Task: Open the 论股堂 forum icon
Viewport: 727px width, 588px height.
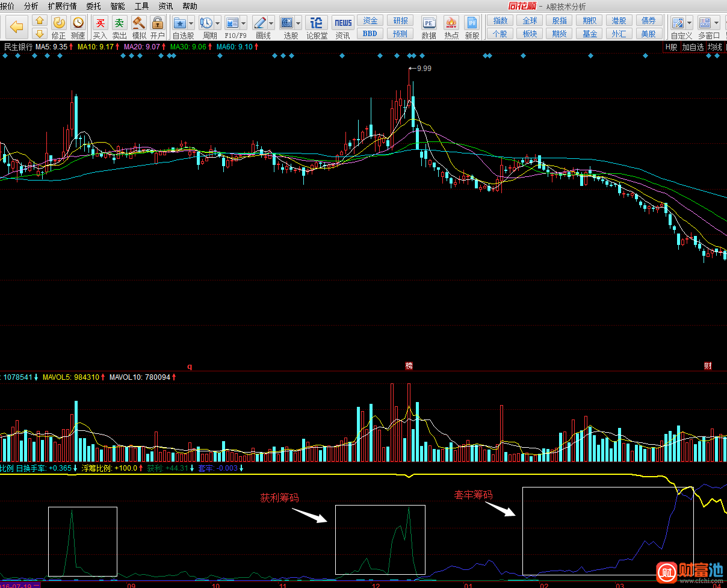Action: tap(317, 27)
